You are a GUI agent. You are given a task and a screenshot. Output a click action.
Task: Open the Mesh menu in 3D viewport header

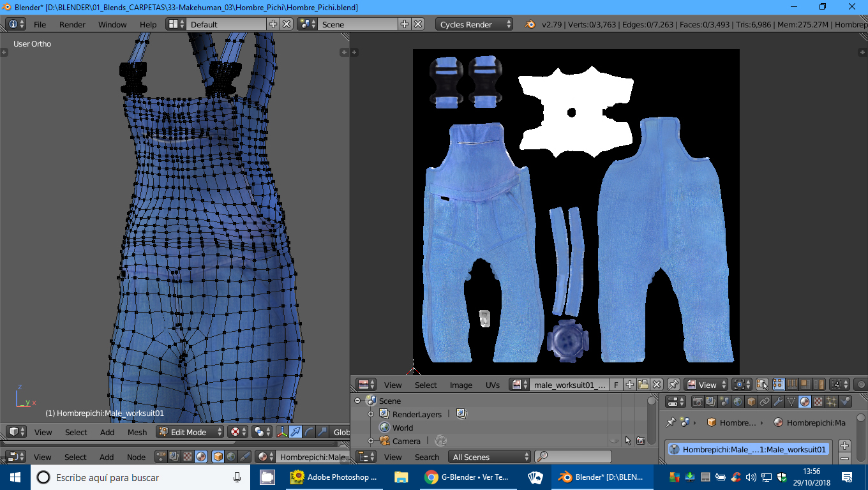tap(137, 432)
